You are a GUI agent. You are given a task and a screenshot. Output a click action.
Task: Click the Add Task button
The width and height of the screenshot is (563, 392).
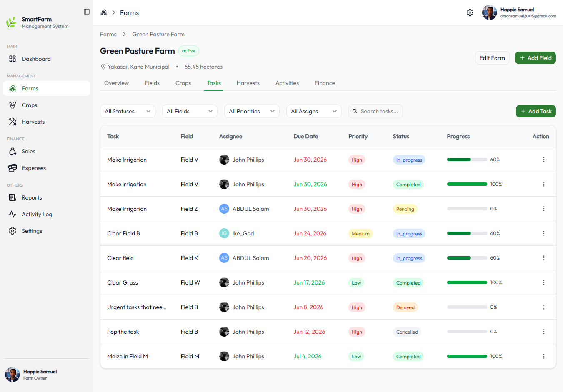[536, 111]
